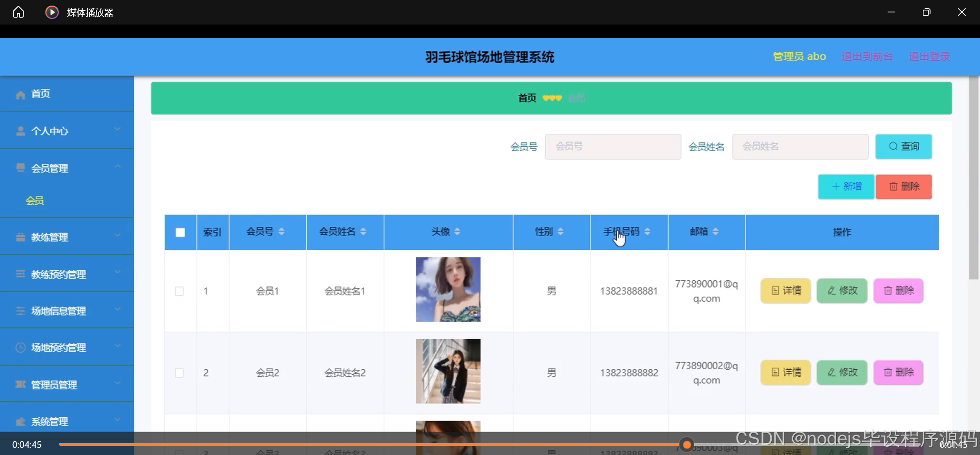980x455 pixels.
Task: Click the 退出登录 link
Action: pos(929,56)
